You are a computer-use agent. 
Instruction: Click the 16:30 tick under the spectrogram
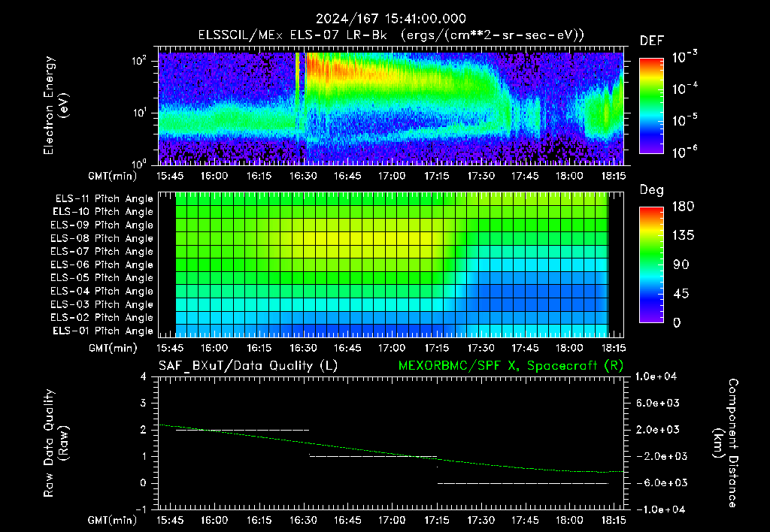[303, 176]
